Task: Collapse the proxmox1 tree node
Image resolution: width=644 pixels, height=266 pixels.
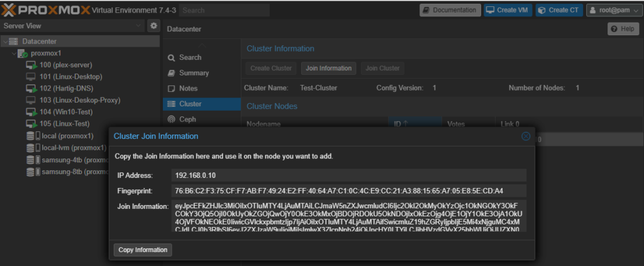Action: click(14, 53)
